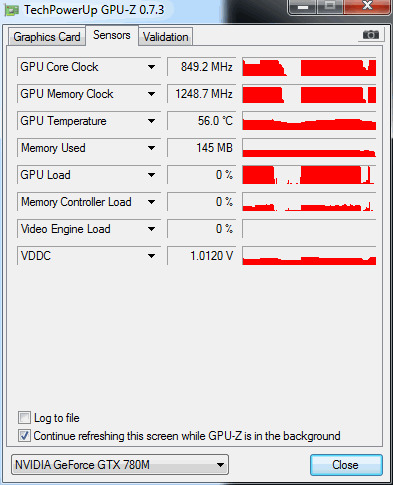Switch to the Graphics Card tab
Image resolution: width=393 pixels, height=485 pixels.
pos(47,37)
